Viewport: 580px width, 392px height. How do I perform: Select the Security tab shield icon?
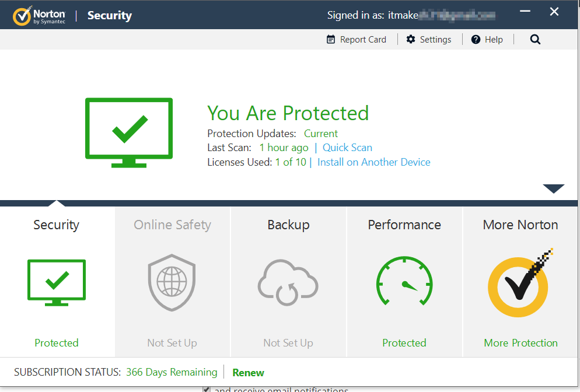point(57,282)
